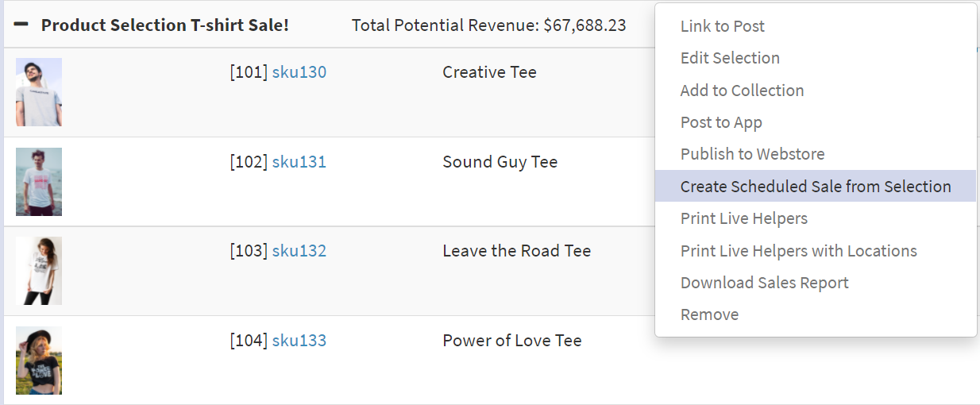
Task: Open the sku132 link
Action: click(x=299, y=251)
